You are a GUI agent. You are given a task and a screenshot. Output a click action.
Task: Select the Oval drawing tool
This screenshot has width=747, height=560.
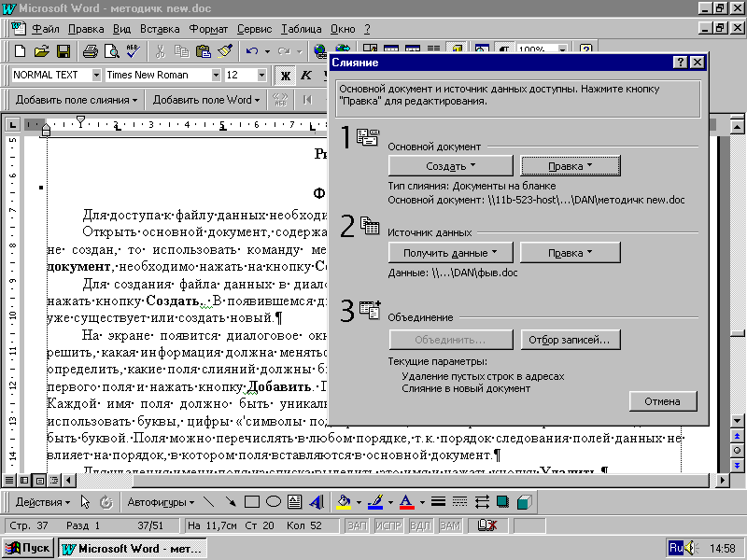coord(274,502)
